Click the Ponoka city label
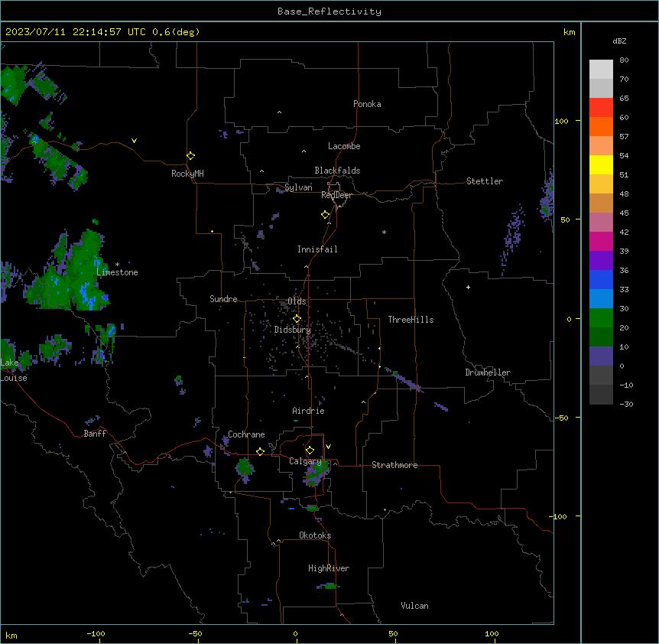 [x=367, y=104]
